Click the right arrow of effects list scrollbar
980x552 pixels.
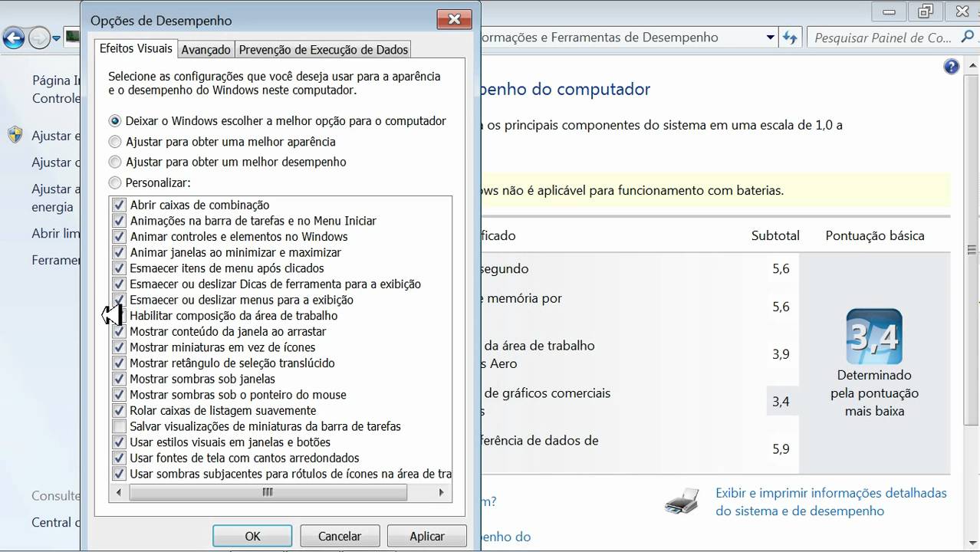pos(442,492)
